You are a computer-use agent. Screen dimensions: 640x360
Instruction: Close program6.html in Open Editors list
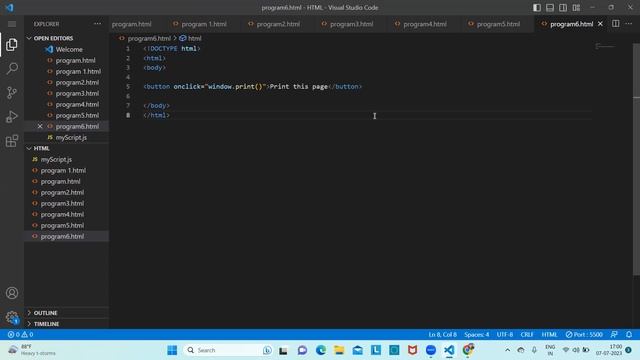[40, 126]
